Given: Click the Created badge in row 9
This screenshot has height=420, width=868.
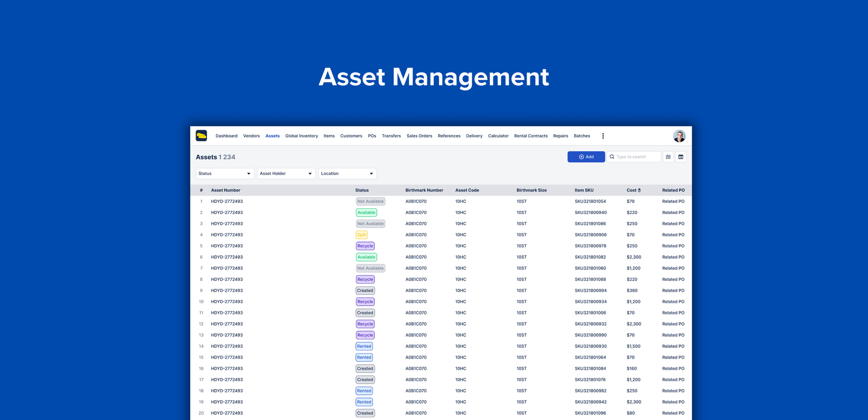Looking at the screenshot, I should coord(365,290).
